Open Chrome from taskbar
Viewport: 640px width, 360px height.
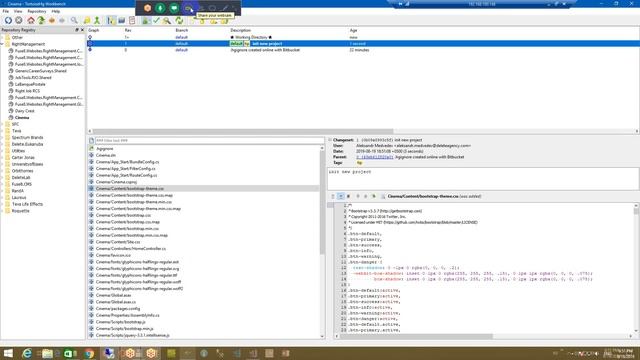89,353
